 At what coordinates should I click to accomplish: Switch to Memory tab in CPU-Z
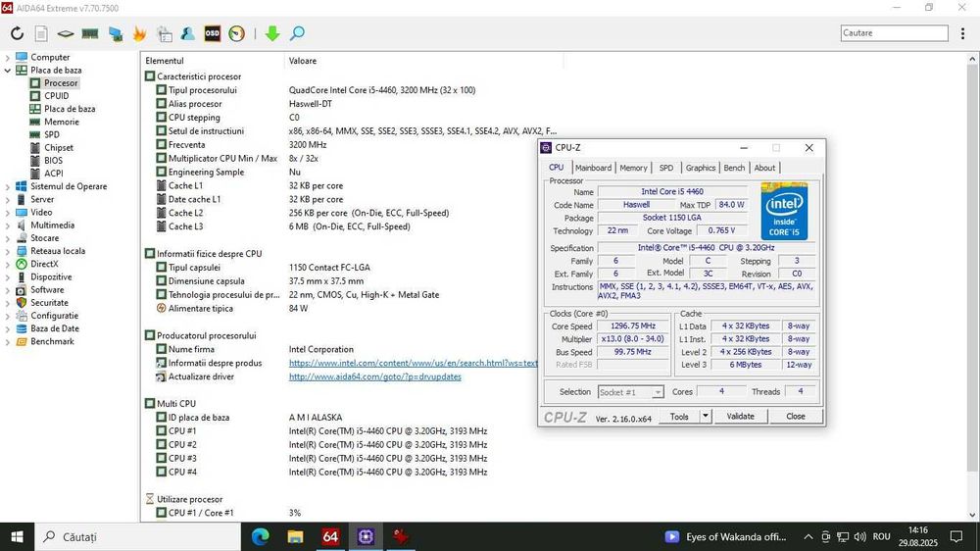pyautogui.click(x=633, y=168)
